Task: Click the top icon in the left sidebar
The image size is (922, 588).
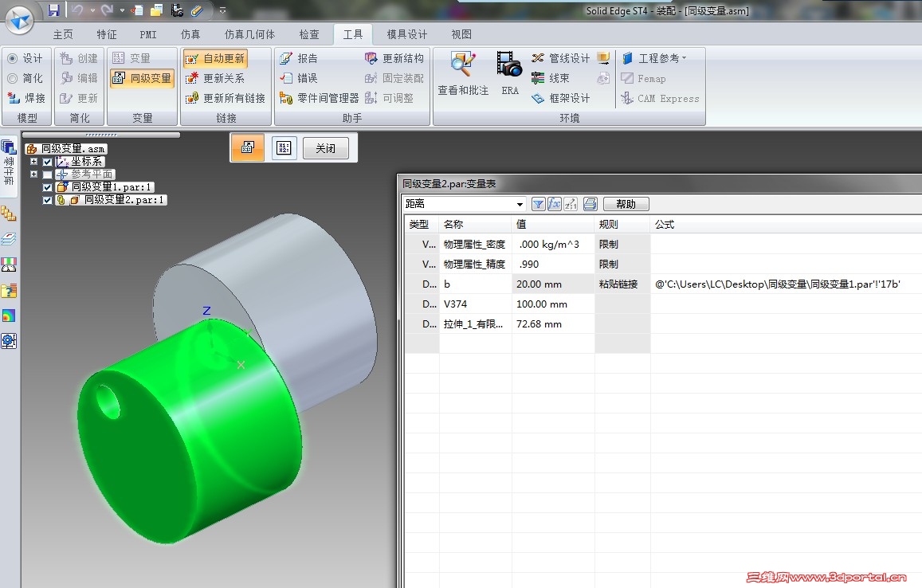Action: 9,147
